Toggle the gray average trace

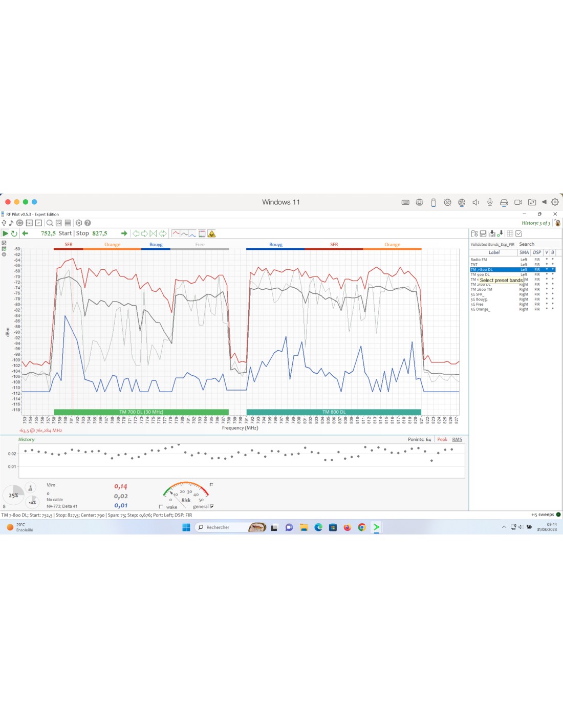tap(184, 233)
